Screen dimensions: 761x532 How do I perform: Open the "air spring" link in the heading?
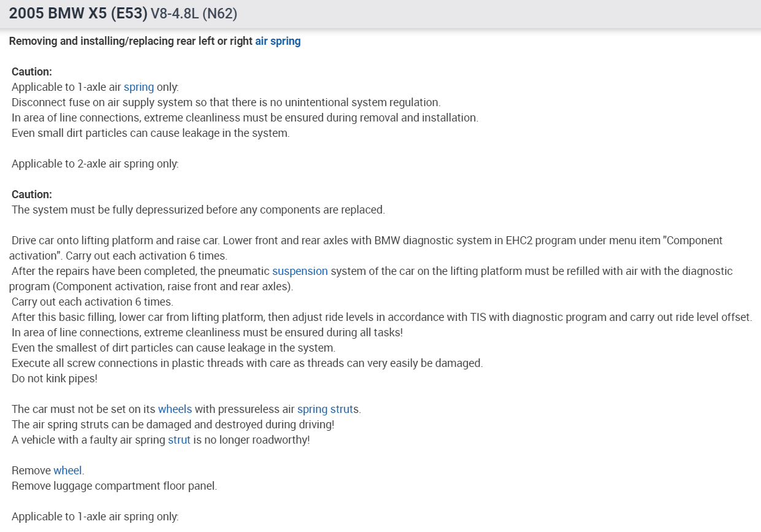pos(277,41)
